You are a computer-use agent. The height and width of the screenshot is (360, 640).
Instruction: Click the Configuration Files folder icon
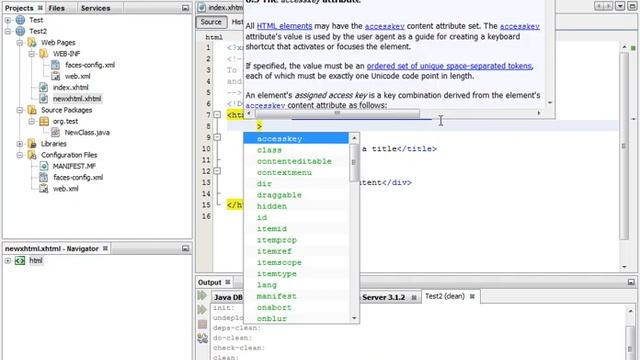click(32, 155)
